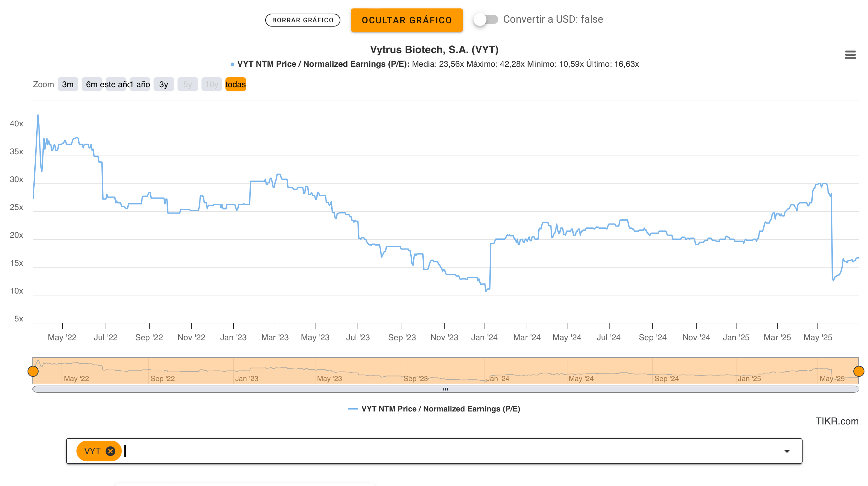Click the VYT orange ticker chip

pyautogui.click(x=92, y=451)
